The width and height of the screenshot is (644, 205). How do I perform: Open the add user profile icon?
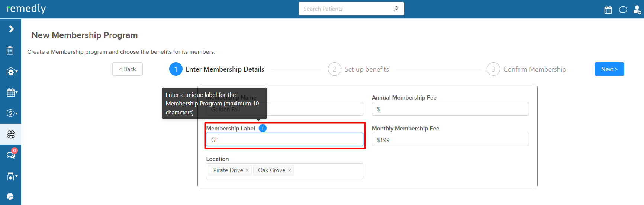tap(637, 10)
